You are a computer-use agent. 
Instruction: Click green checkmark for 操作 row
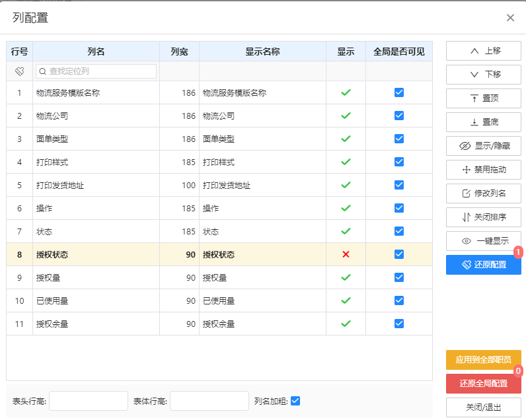(346, 208)
